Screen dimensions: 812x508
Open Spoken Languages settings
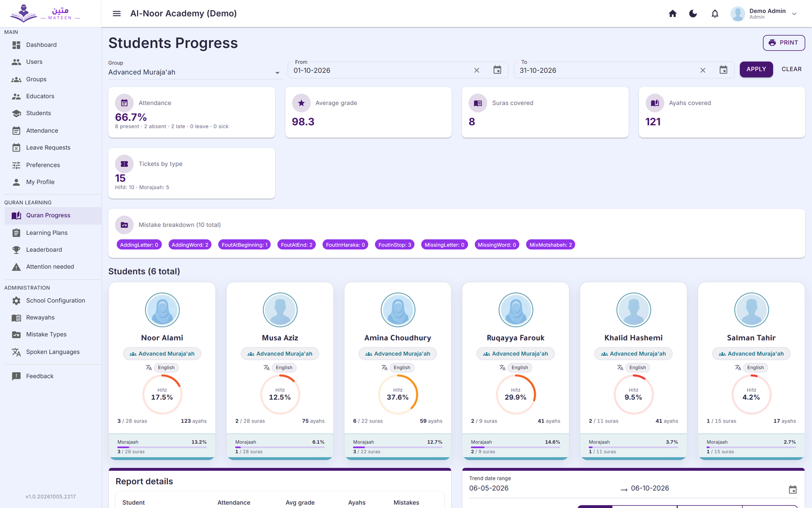click(x=51, y=352)
